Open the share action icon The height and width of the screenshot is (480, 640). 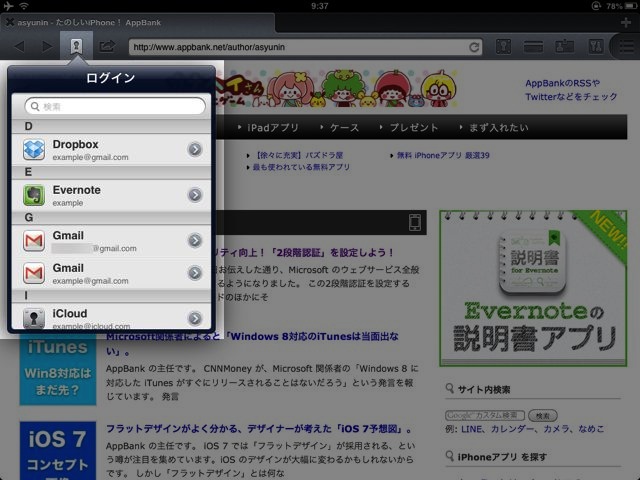[x=107, y=46]
